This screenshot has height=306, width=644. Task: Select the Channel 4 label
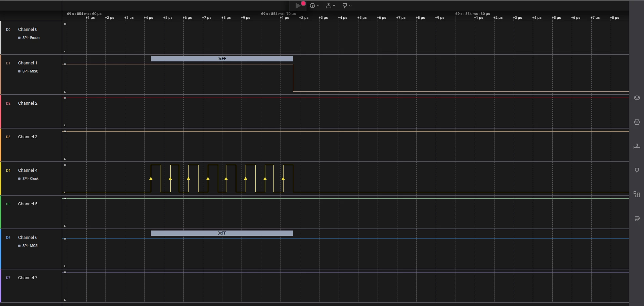pos(28,170)
